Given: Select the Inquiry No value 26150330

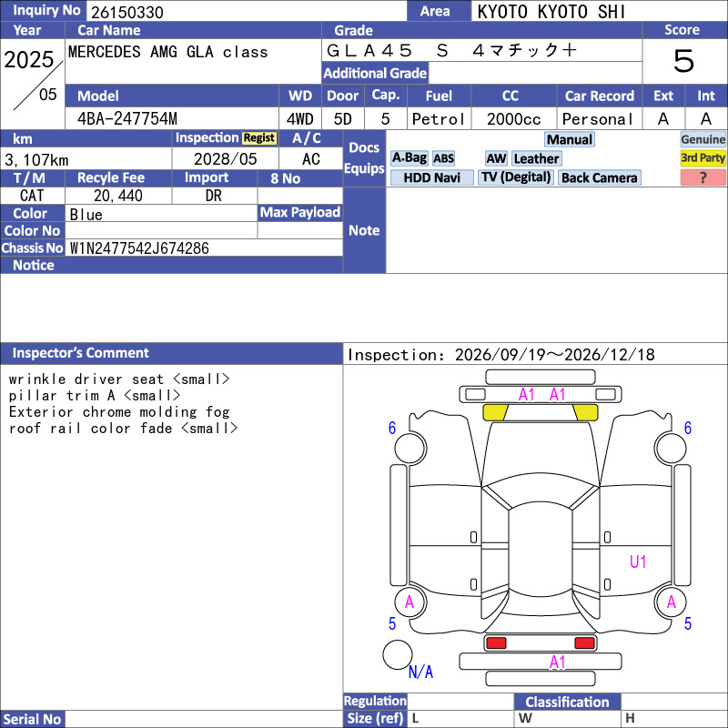Looking at the screenshot, I should pyautogui.click(x=126, y=12).
